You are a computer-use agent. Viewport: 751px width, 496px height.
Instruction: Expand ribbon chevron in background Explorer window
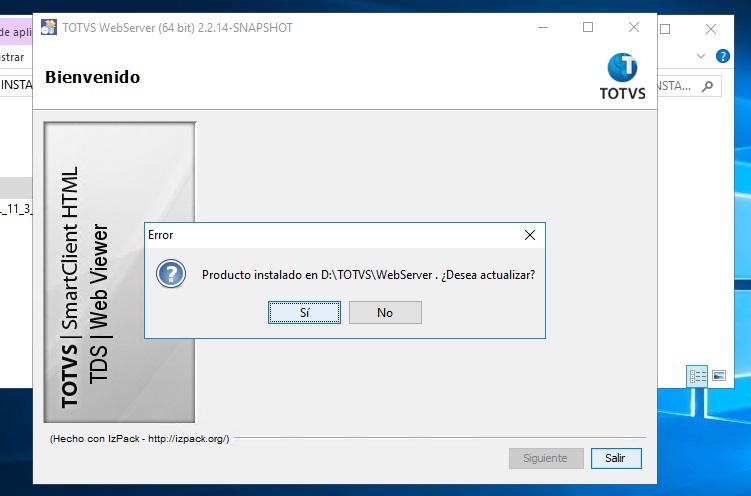pyautogui.click(x=701, y=56)
